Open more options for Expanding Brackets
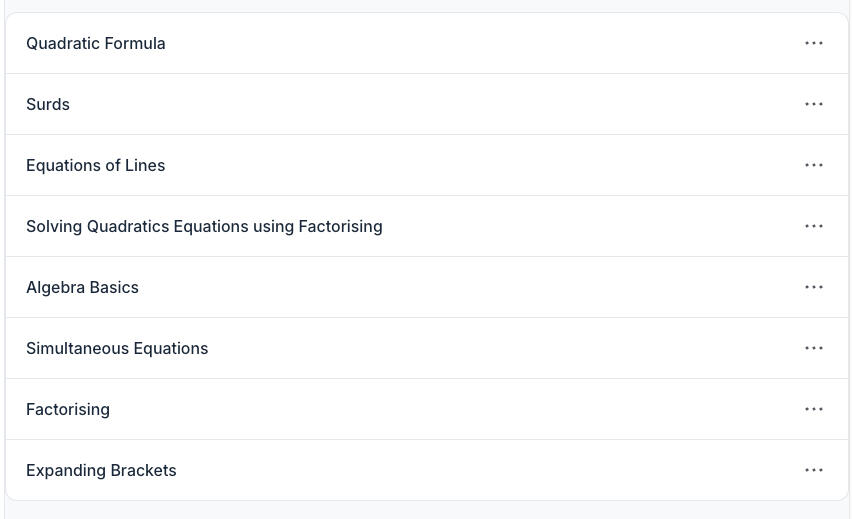This screenshot has width=852, height=519. [814, 470]
